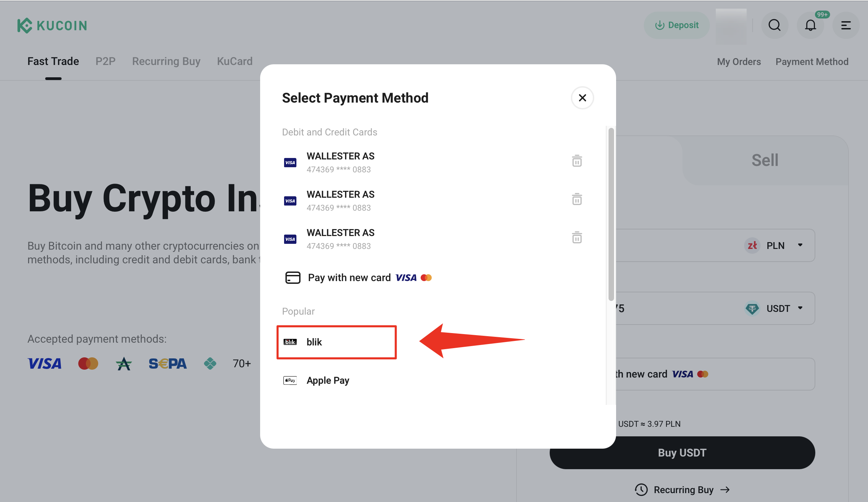Click the Deposit button

676,25
